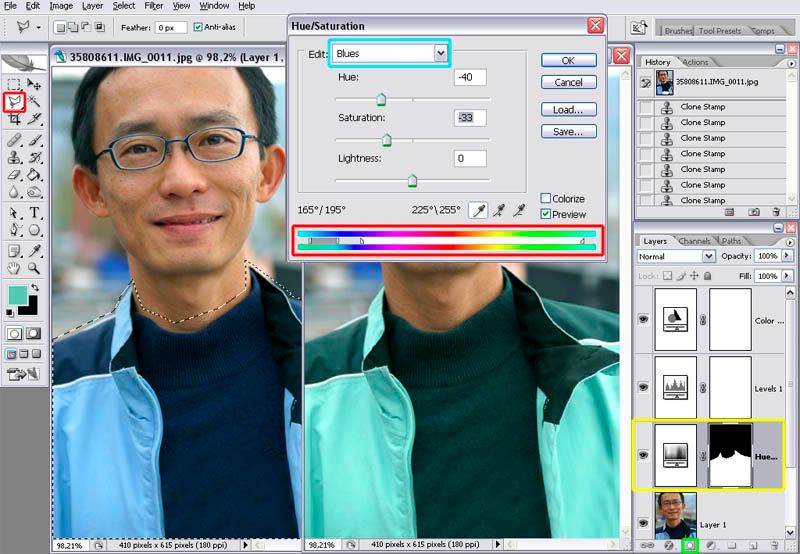Select the Polygonal Lasso tool in toolbox
The height and width of the screenshot is (554, 800).
point(14,102)
